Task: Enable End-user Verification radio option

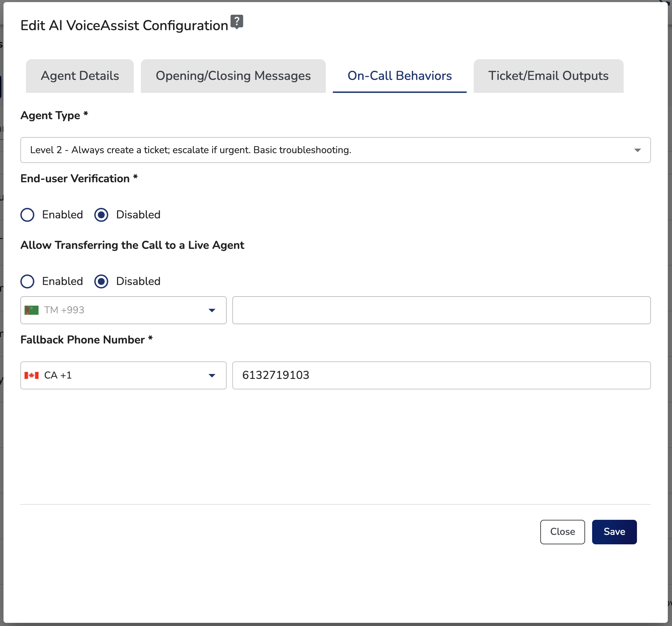Action: coord(27,215)
